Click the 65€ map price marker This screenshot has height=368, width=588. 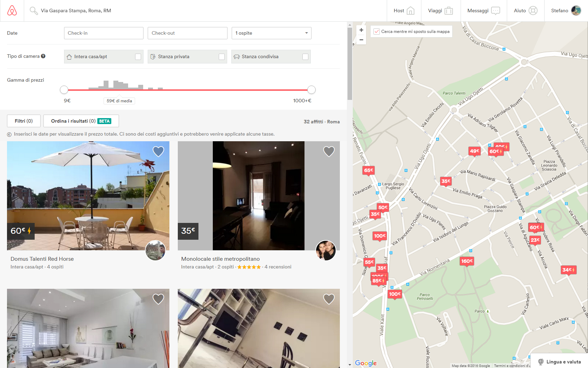click(369, 170)
